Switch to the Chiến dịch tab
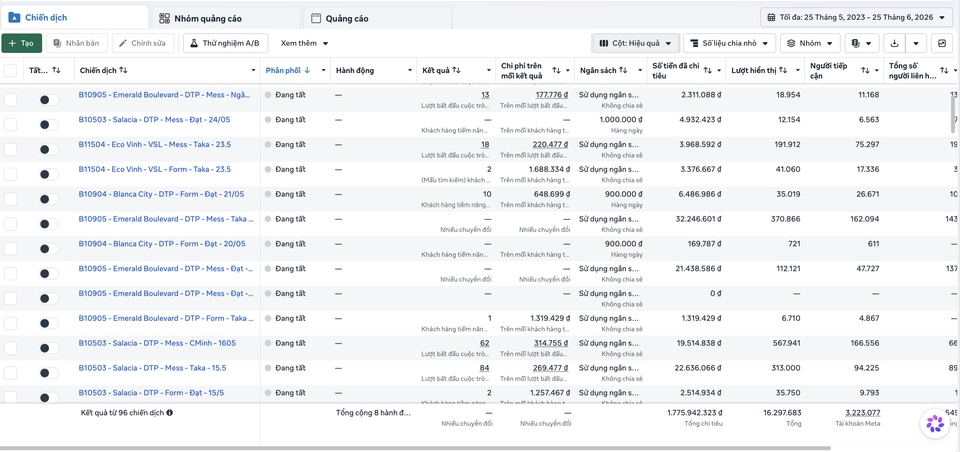Image resolution: width=960 pixels, height=452 pixels. click(74, 18)
